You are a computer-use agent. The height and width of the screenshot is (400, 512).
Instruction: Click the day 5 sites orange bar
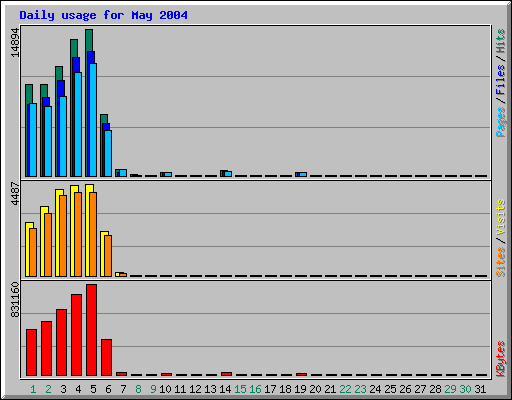click(93, 234)
